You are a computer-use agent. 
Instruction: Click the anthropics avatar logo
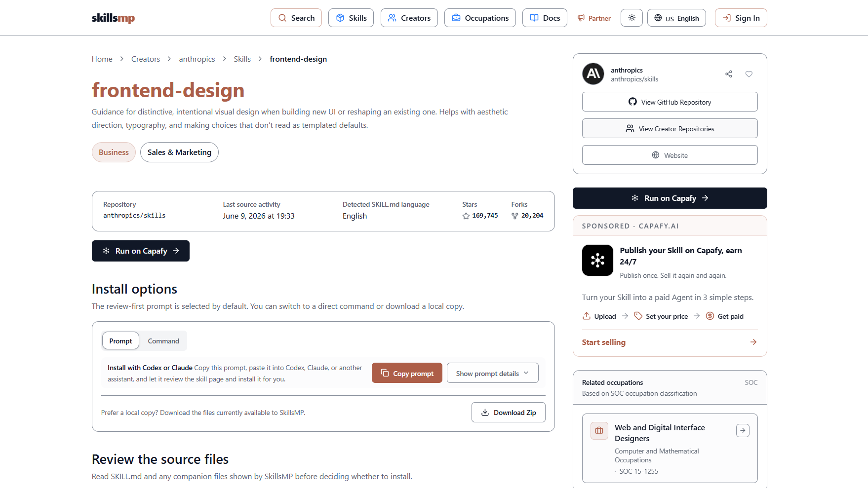point(593,74)
